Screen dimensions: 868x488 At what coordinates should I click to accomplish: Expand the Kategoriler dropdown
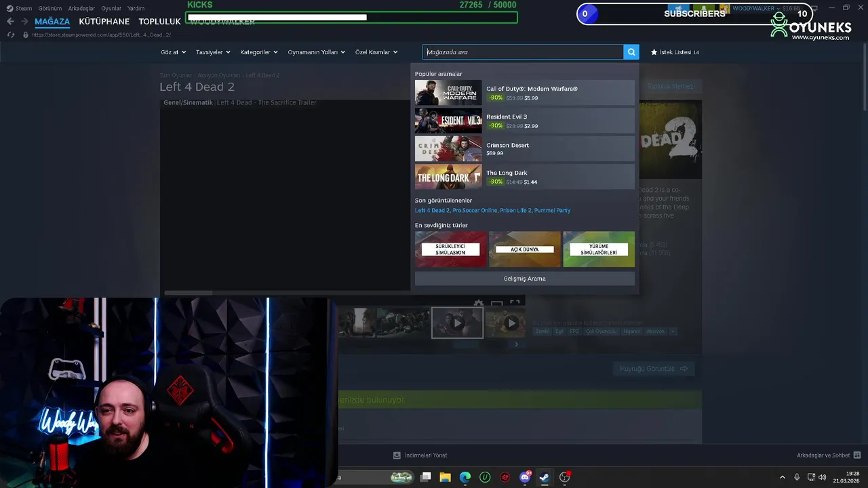pyautogui.click(x=259, y=52)
